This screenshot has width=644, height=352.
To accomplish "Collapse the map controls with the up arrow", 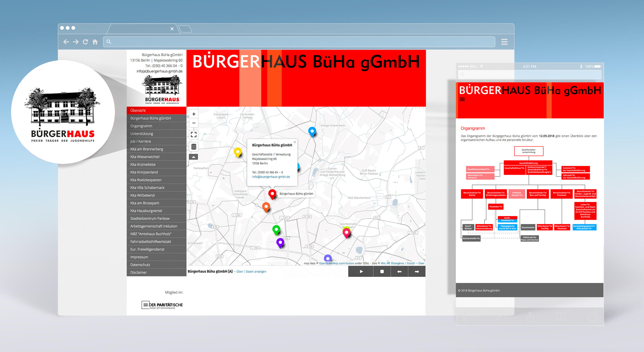I will coord(193,157).
